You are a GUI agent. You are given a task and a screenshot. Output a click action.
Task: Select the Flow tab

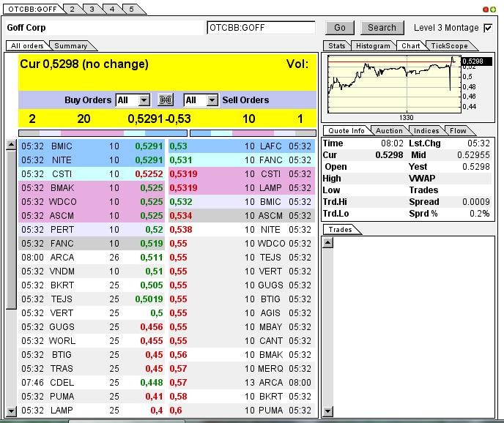click(x=458, y=130)
